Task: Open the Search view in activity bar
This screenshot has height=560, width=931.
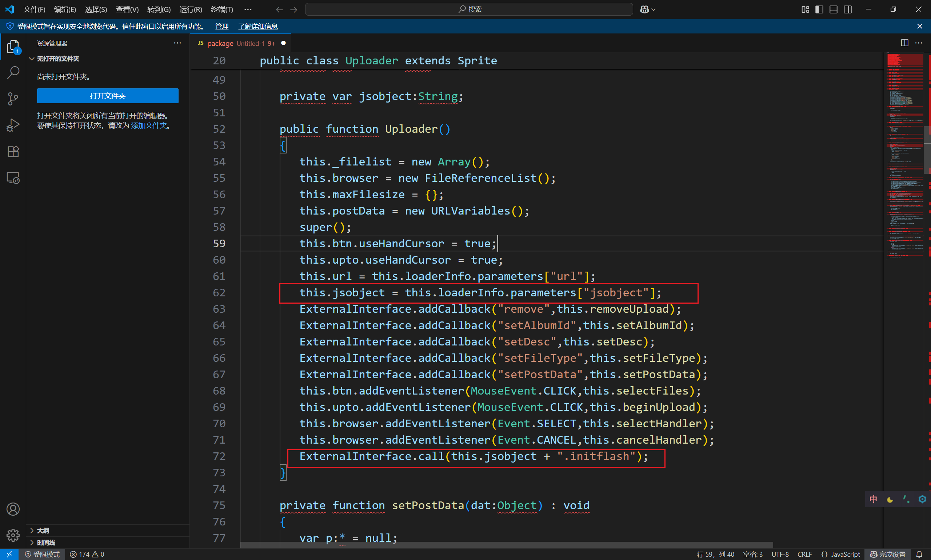Action: pos(13,72)
